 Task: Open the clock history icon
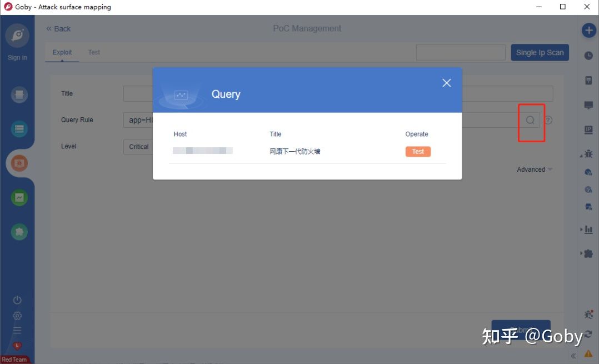pos(588,56)
